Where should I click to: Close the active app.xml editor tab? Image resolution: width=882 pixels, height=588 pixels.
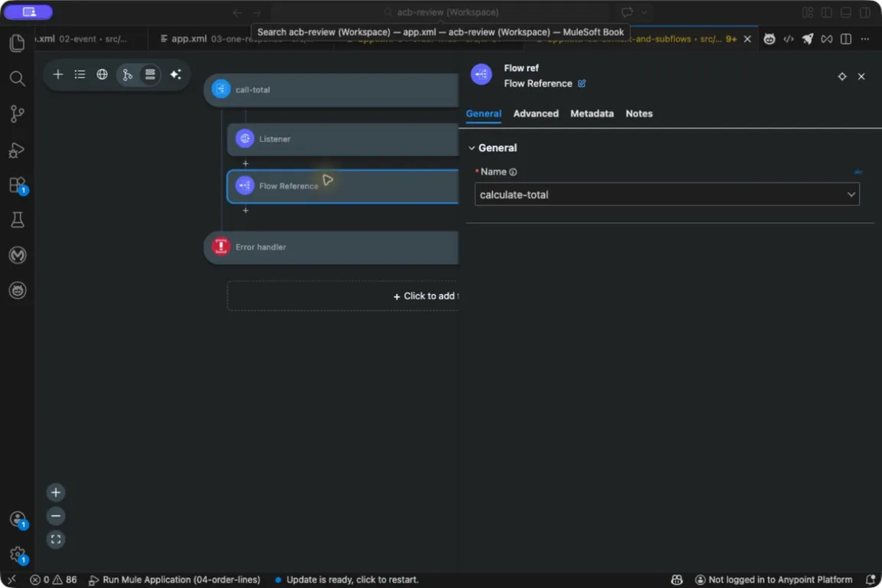point(747,39)
